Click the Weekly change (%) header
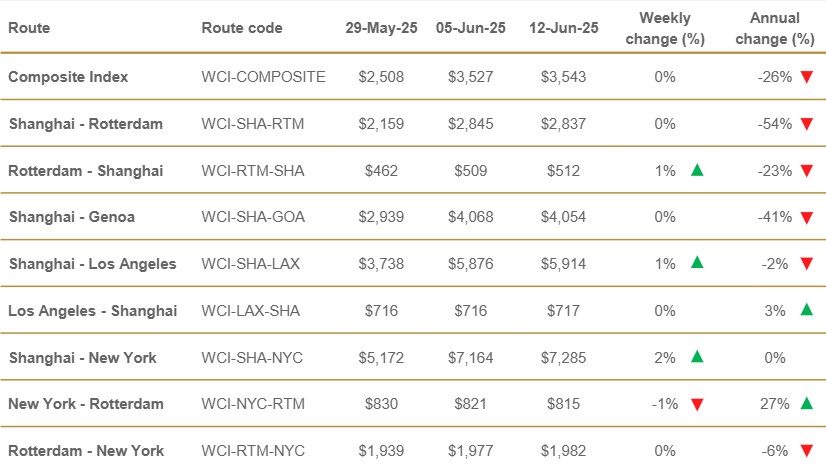The width and height of the screenshot is (826, 471). click(665, 28)
